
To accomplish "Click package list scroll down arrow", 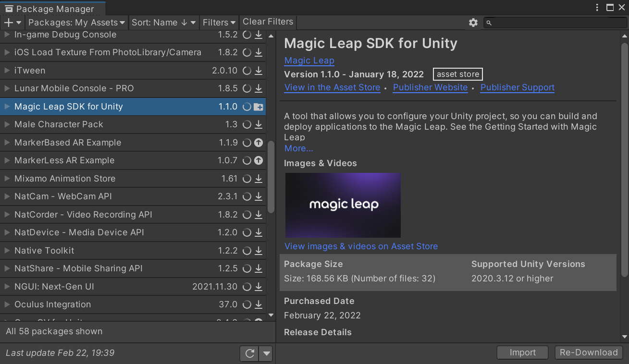I will pyautogui.click(x=271, y=315).
